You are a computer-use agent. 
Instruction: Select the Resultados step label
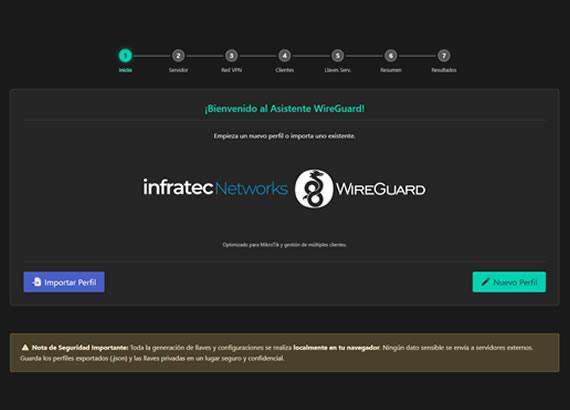[x=444, y=70]
